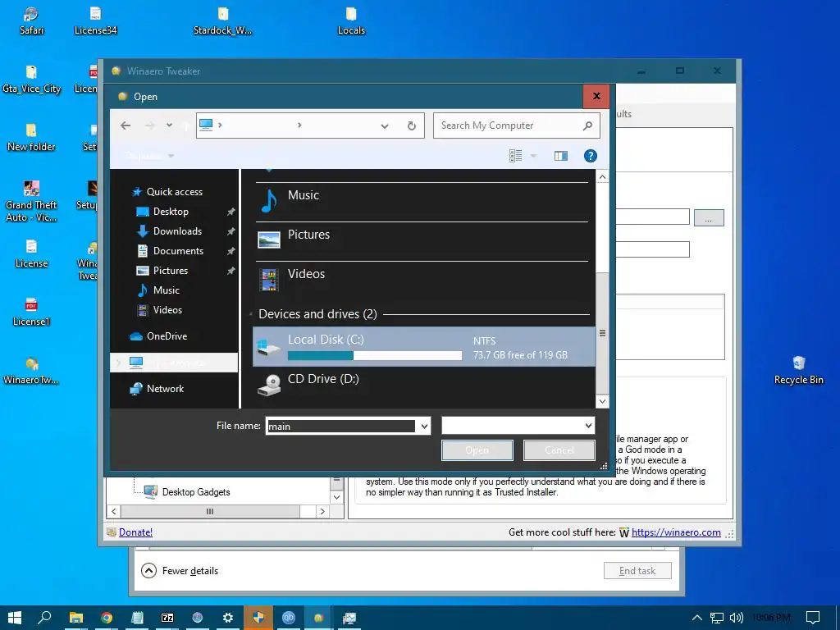Select CD Drive (D:)

423,385
